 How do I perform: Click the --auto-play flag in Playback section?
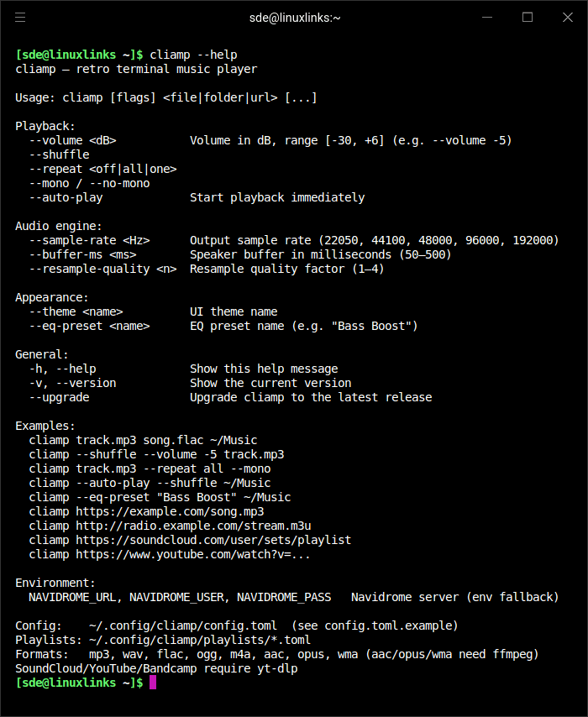click(x=66, y=197)
